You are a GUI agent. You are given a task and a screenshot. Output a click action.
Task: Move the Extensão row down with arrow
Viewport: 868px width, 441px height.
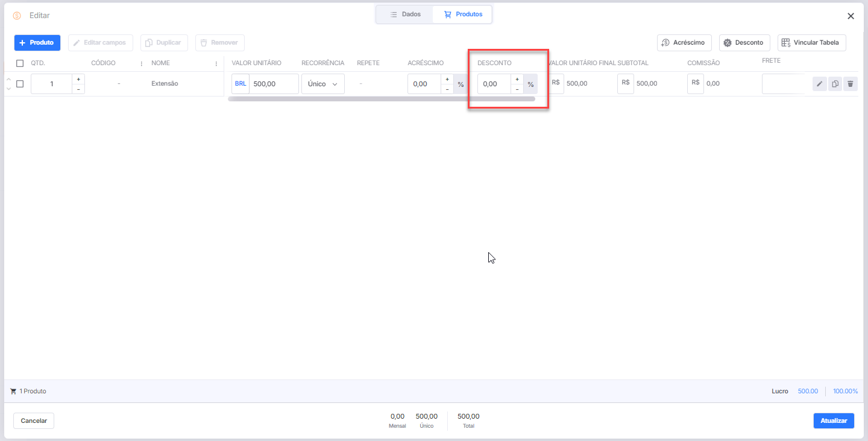point(8,89)
